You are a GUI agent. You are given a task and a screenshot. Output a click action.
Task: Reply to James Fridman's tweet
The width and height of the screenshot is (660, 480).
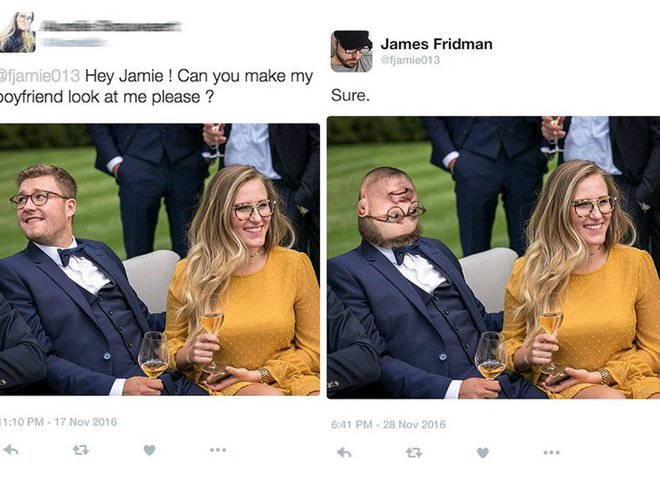point(344,453)
